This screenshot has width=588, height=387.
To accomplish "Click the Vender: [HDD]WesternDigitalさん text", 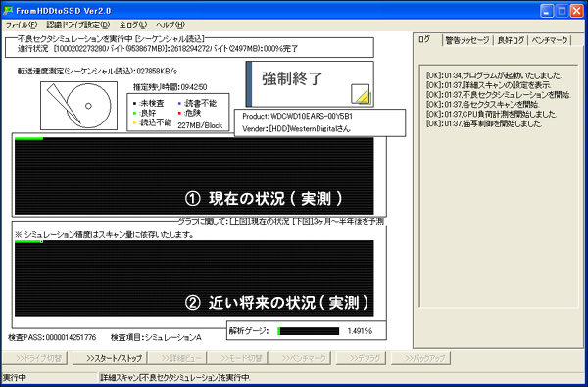I will [x=296, y=128].
